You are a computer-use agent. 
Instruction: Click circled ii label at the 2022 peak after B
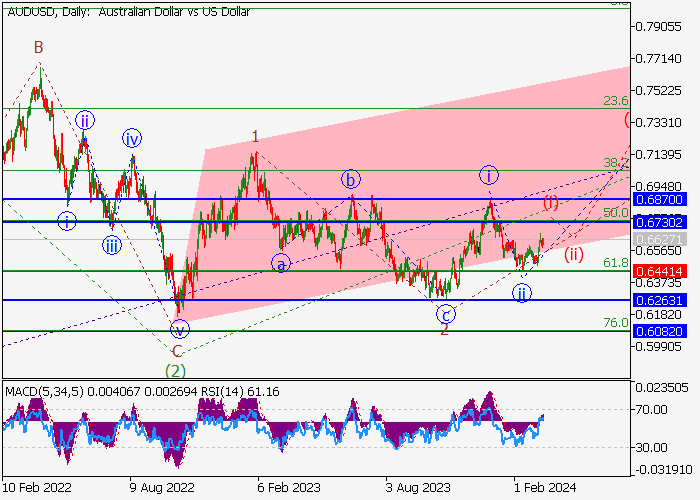pos(85,121)
